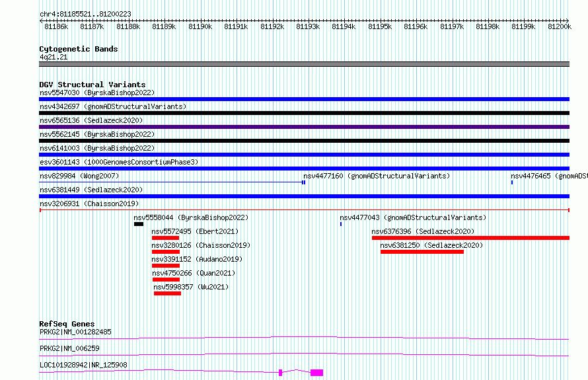588x380 pixels.
Task: Click the blue bar under nsv6141003
Action: [x=304, y=155]
